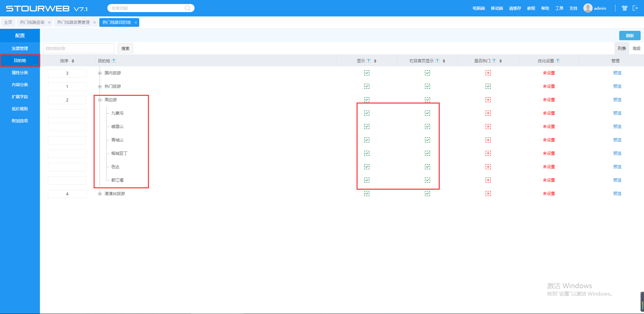Click the sort arrows next to 排序
The width and height of the screenshot is (644, 314).
coord(73,61)
